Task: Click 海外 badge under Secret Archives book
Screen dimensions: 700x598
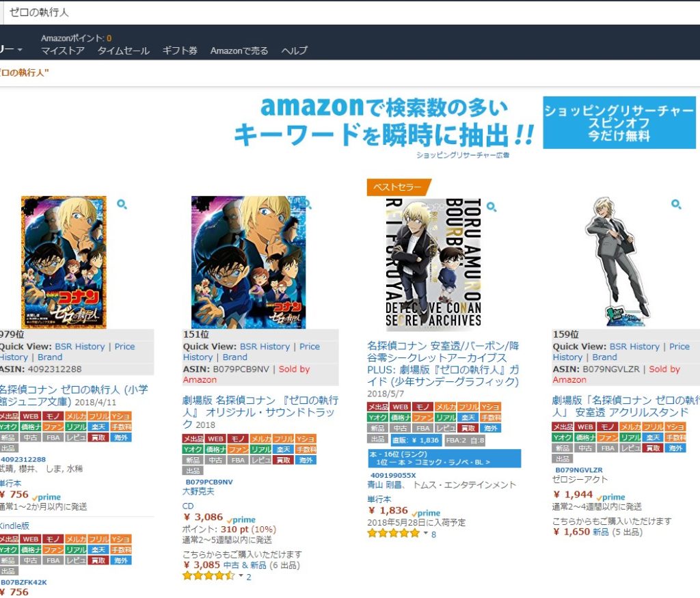Action: [490, 428]
